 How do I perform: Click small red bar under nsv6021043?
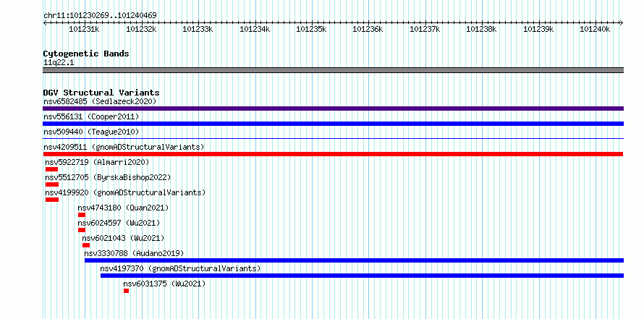(86, 245)
